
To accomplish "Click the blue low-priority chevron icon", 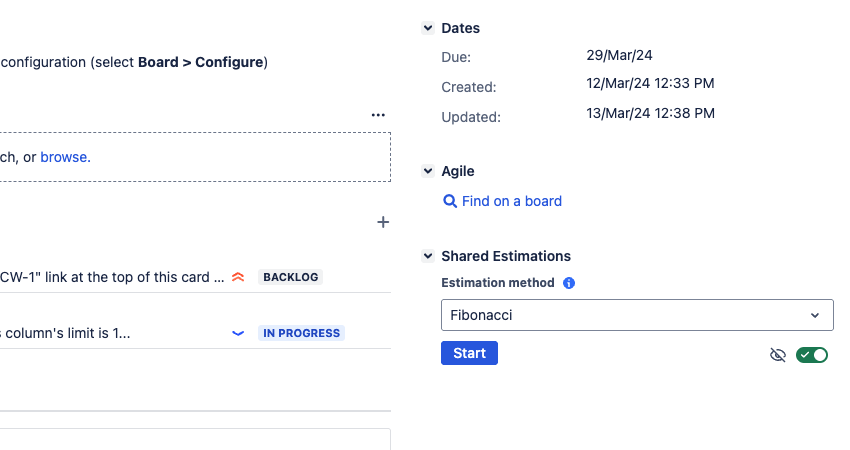I will tap(238, 333).
